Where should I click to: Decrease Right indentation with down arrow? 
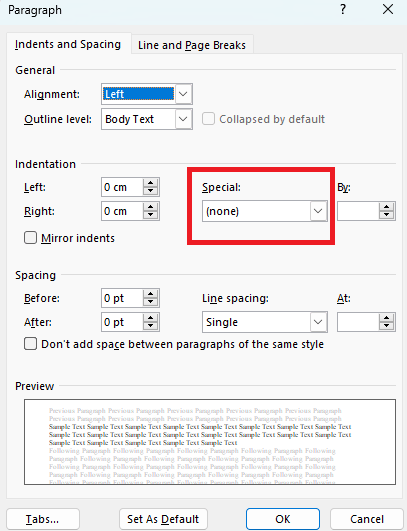click(x=150, y=215)
